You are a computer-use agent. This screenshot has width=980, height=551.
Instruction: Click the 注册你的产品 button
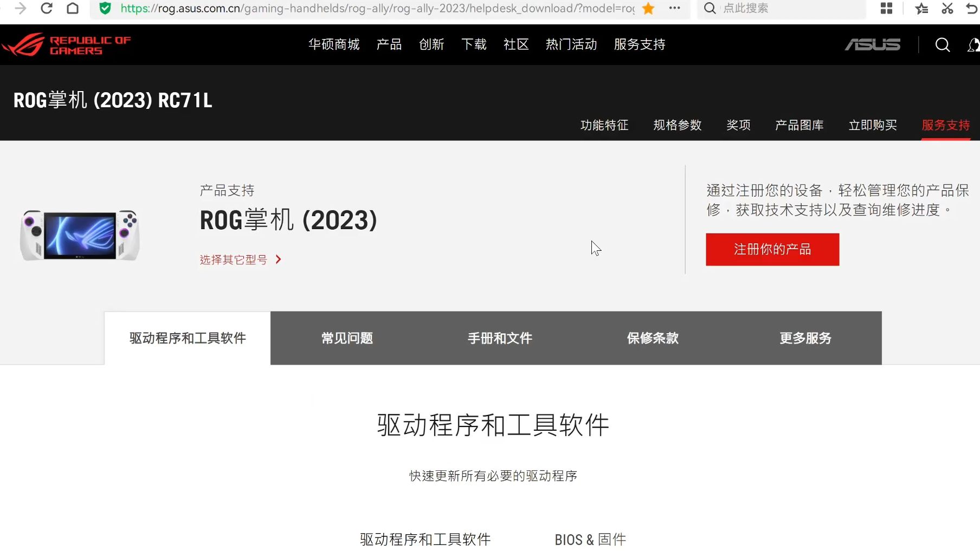772,249
